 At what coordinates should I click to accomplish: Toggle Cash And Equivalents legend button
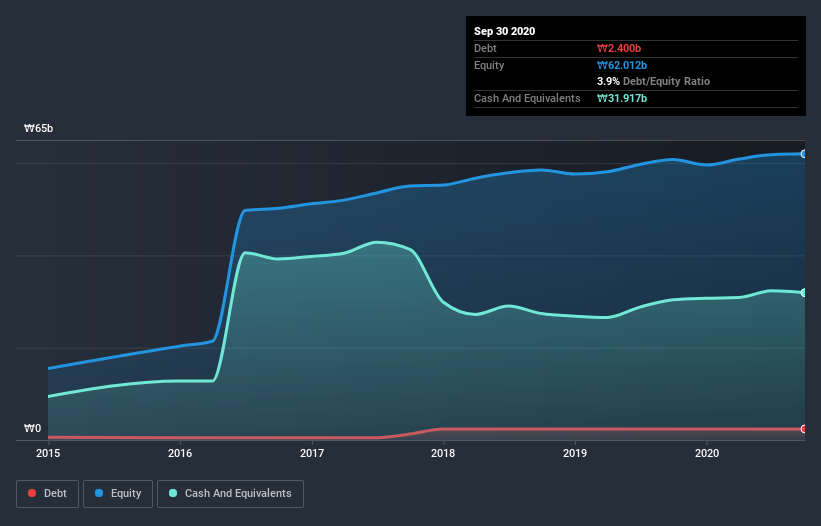pyautogui.click(x=230, y=494)
